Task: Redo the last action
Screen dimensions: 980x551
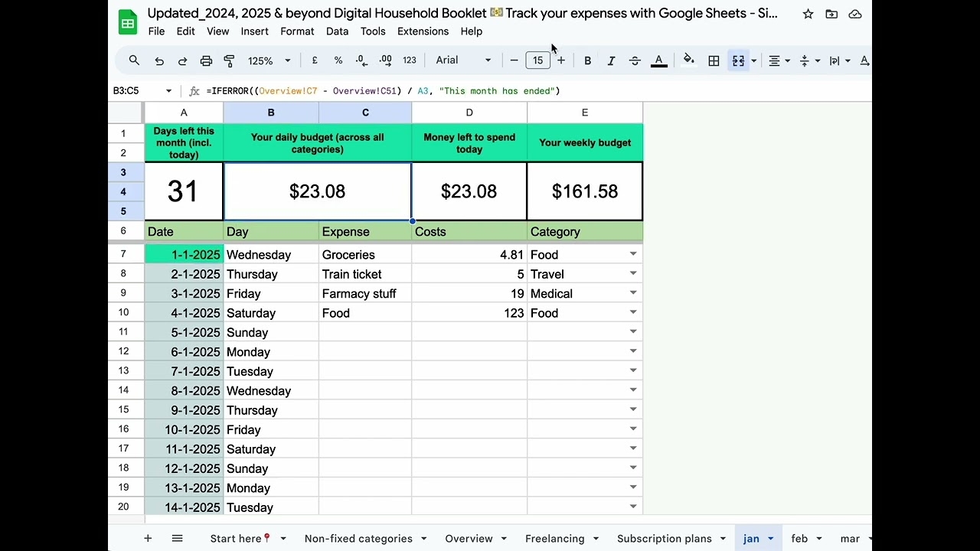Action: click(x=182, y=60)
